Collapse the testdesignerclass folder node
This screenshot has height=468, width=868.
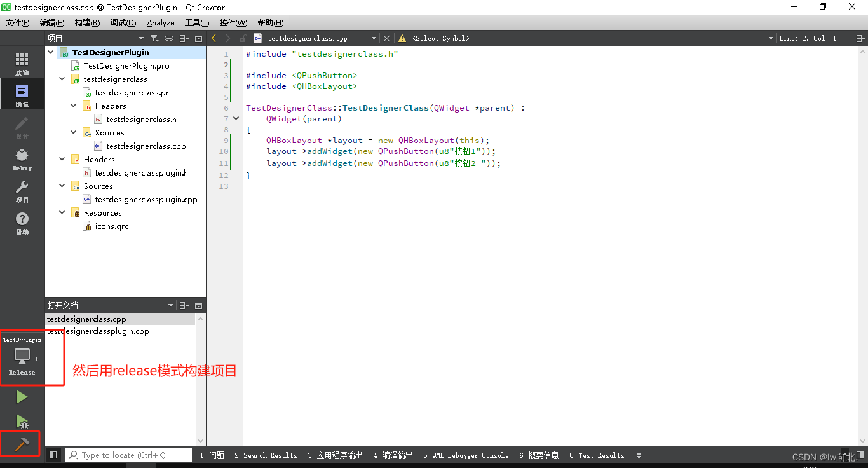tap(62, 79)
